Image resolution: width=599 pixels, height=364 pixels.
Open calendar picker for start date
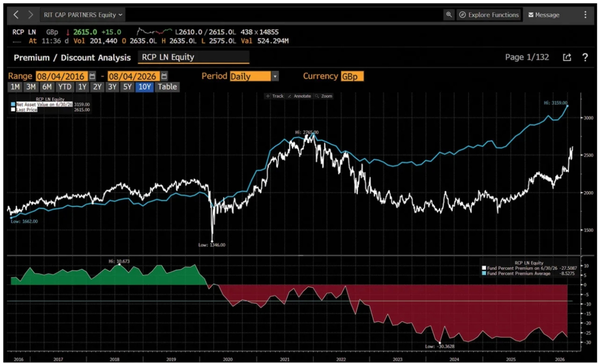92,76
